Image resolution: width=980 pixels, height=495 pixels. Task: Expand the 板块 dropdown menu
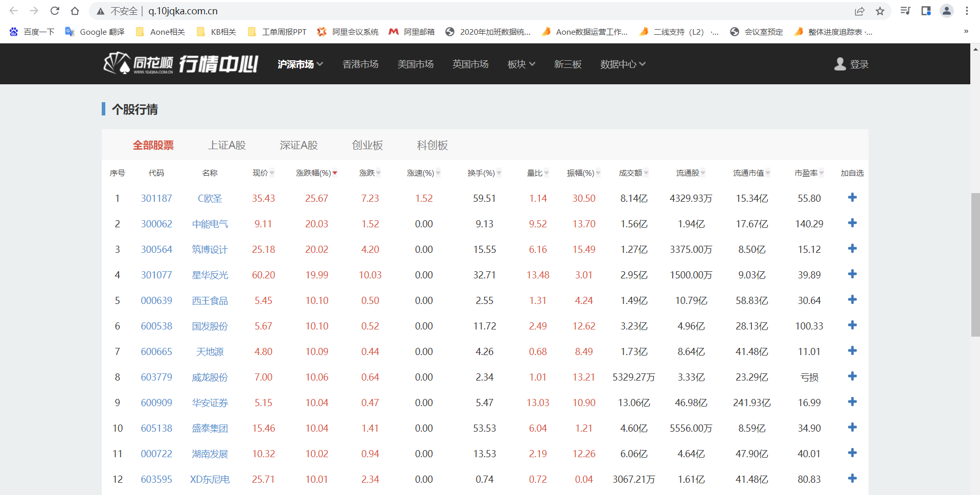521,64
